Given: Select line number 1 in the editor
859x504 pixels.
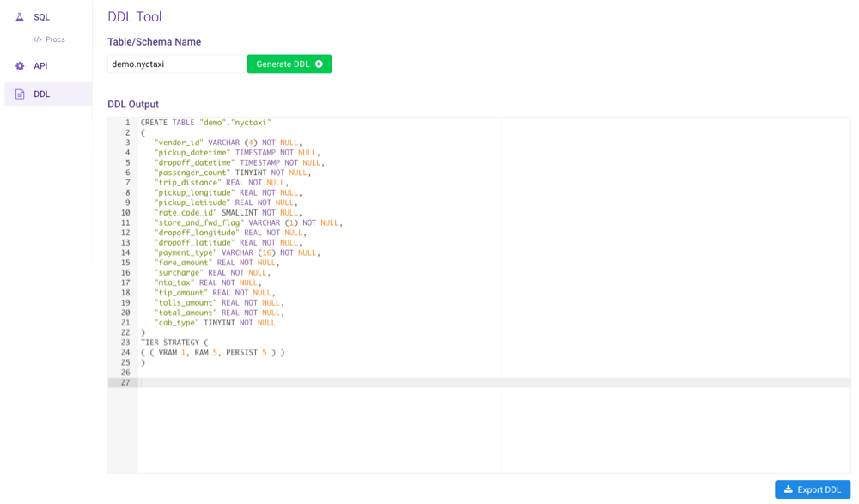Looking at the screenshot, I should [x=127, y=122].
